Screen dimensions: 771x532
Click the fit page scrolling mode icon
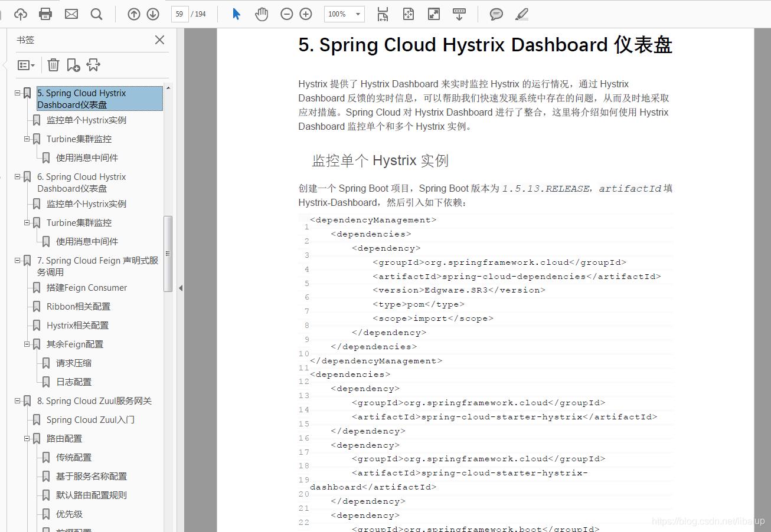click(383, 14)
